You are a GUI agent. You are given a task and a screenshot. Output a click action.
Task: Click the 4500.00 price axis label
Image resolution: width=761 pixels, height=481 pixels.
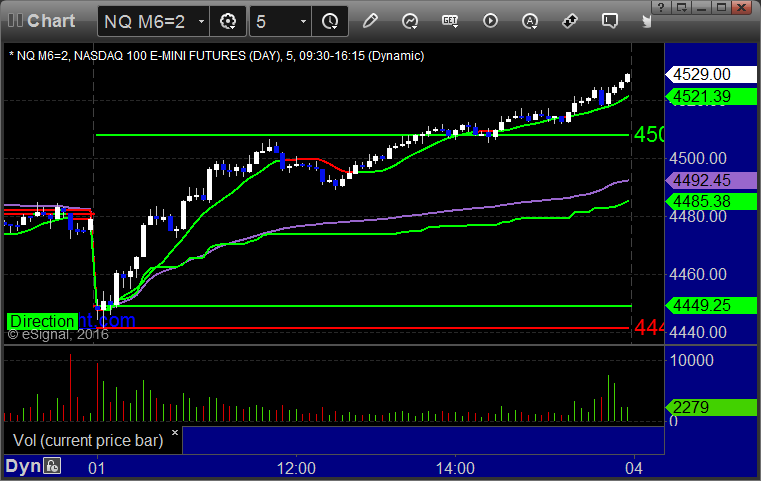tap(698, 158)
